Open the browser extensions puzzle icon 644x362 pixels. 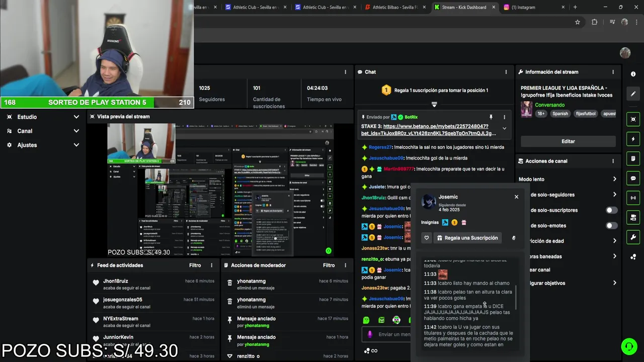point(594,22)
